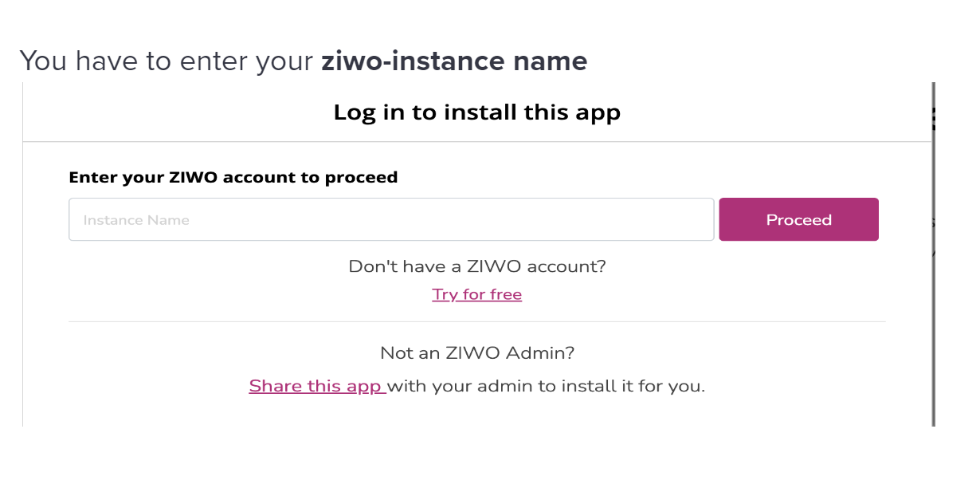Click the 'Enter your ZIWO account to proceed' label
980x488 pixels.
coord(233,177)
